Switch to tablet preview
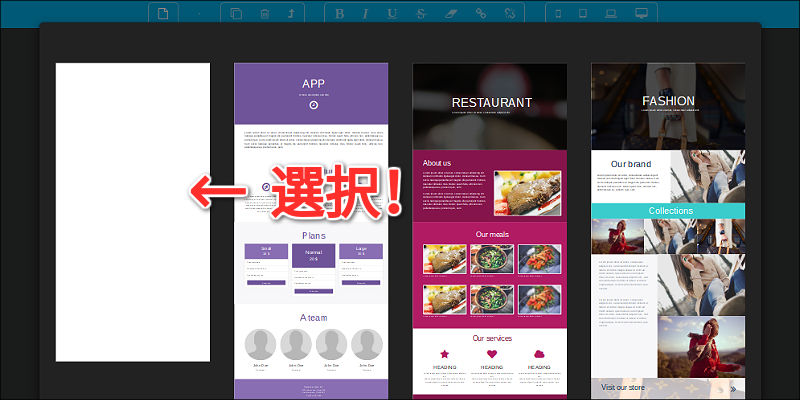 583,14
